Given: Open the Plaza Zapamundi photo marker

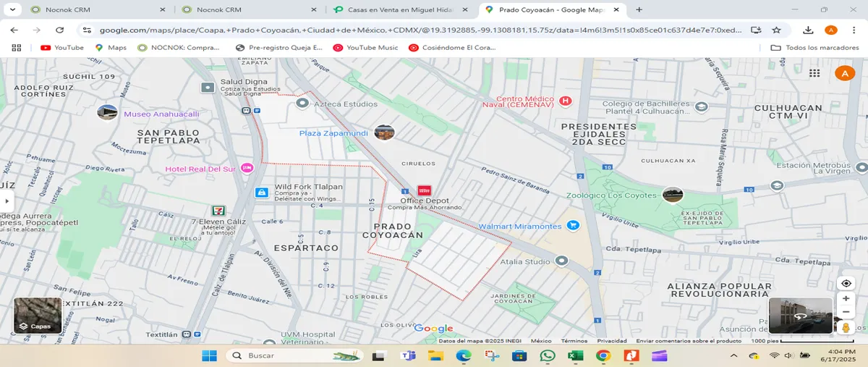Looking at the screenshot, I should (x=384, y=132).
